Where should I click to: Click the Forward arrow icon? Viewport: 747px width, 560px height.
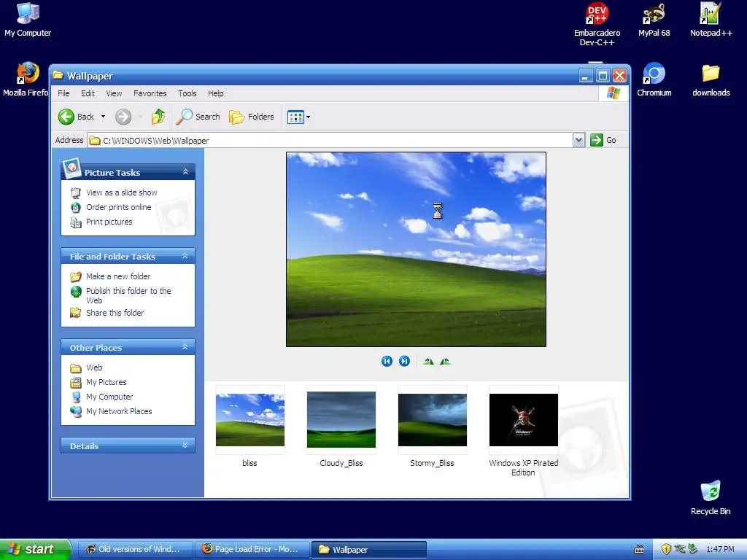point(123,117)
